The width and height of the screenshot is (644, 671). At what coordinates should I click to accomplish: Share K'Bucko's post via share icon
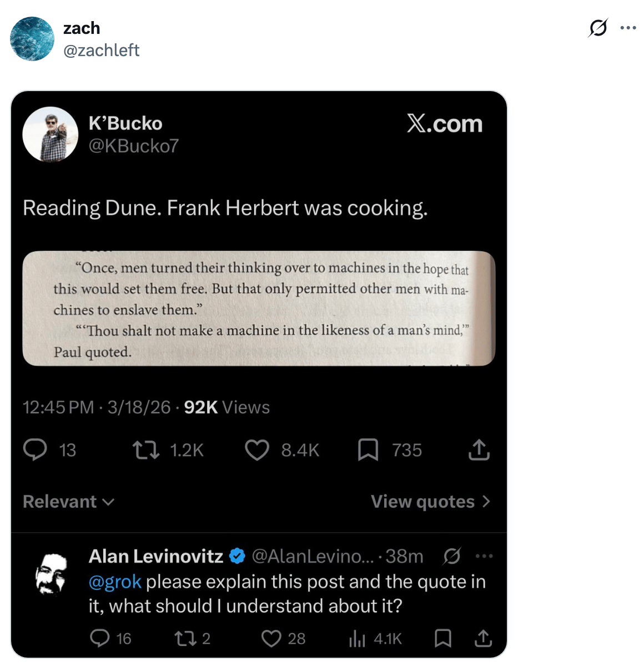pos(479,450)
